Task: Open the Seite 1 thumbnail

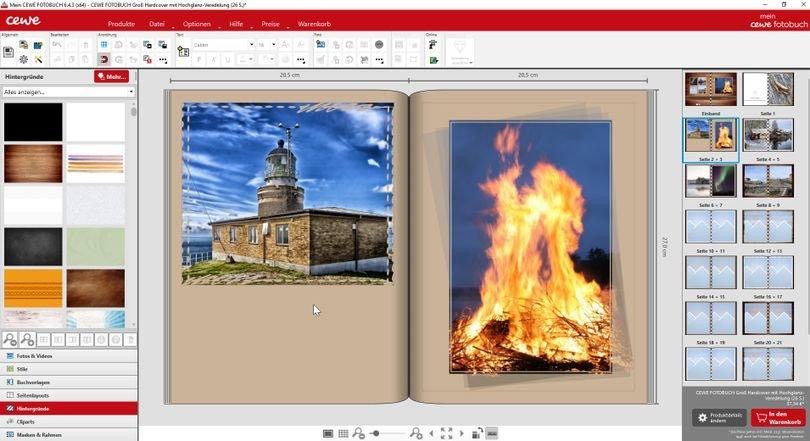Action: pos(768,89)
